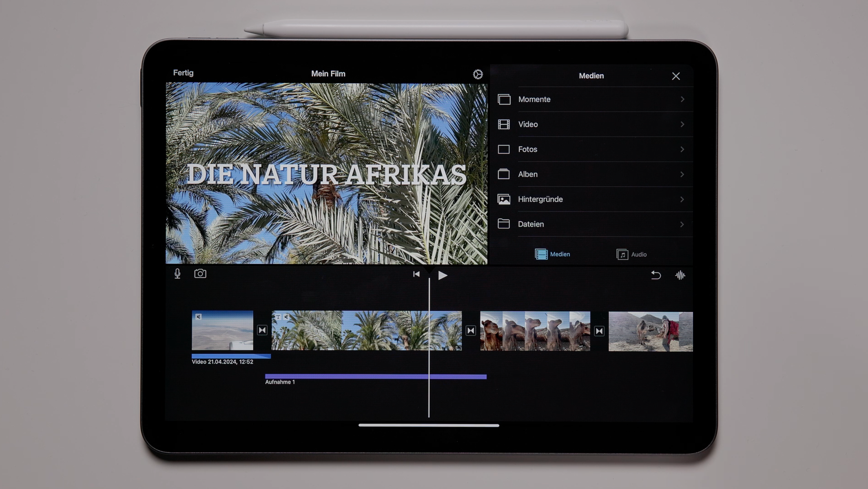Open the transition icon between first two clips
Image resolution: width=868 pixels, height=489 pixels.
coord(262,331)
